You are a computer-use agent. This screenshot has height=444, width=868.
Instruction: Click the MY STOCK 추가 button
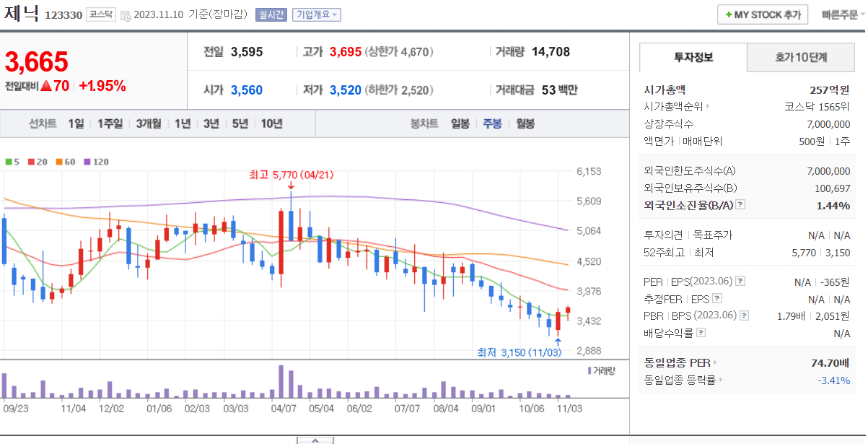point(763,14)
